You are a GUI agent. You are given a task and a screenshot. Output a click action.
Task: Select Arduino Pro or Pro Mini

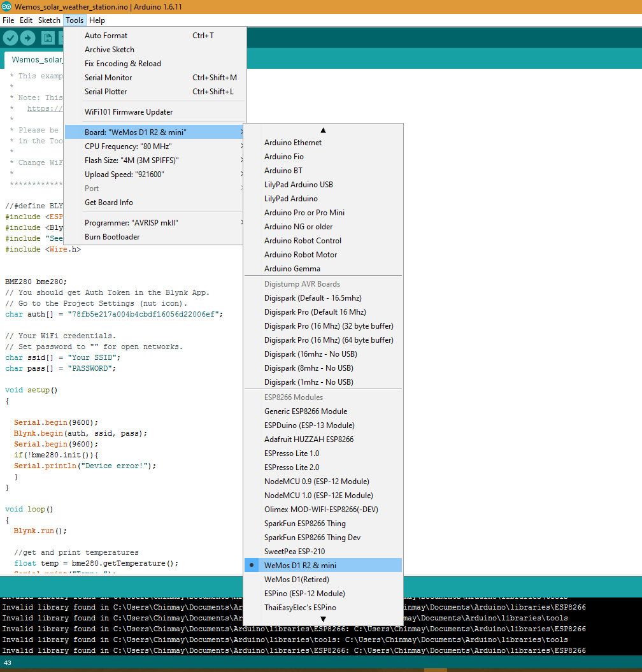pos(323,213)
